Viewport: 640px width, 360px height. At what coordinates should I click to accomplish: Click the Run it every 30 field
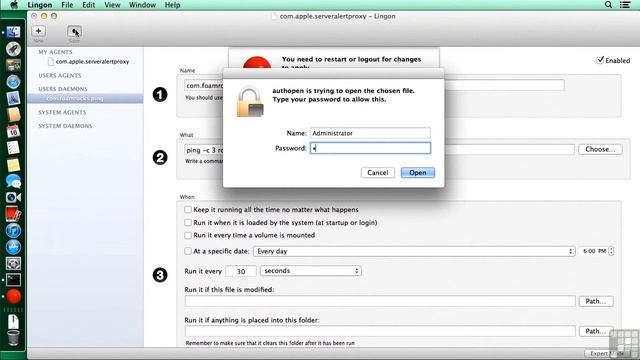[x=241, y=271]
